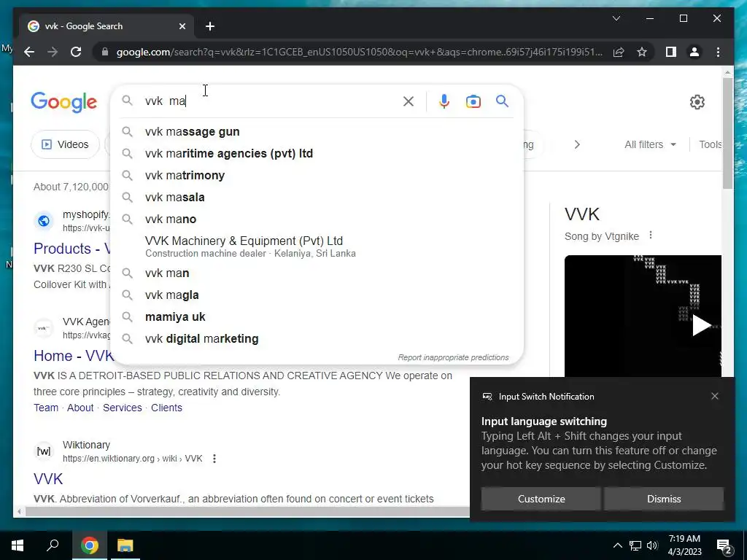
Task: Open the About sitelink
Action: click(80, 408)
